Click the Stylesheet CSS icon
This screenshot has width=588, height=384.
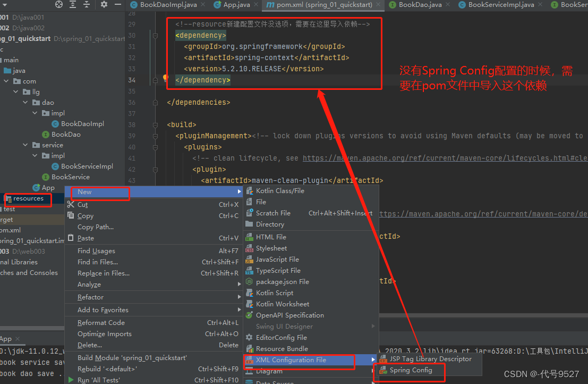click(249, 248)
